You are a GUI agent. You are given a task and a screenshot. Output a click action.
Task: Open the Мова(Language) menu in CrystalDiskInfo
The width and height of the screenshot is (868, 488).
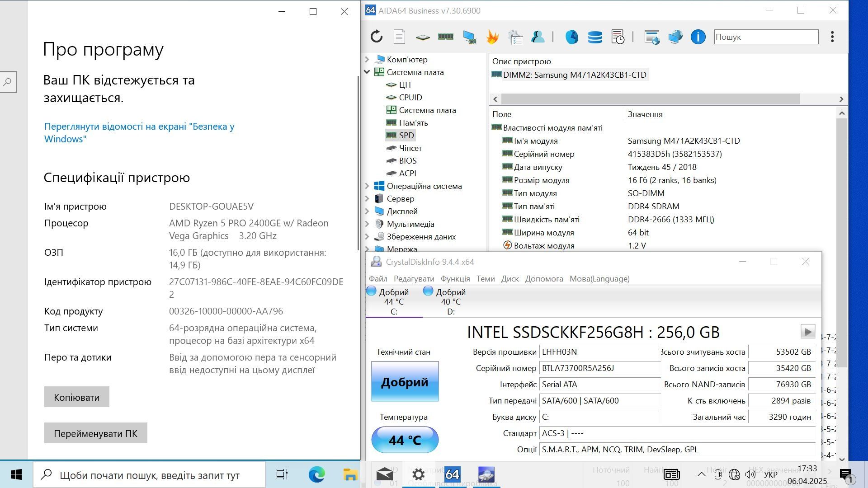coord(599,279)
